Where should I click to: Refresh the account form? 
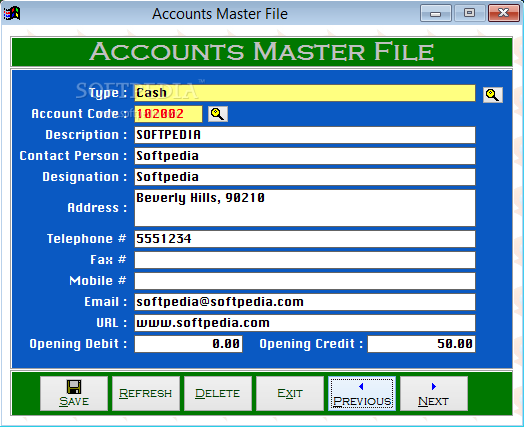[x=146, y=393]
